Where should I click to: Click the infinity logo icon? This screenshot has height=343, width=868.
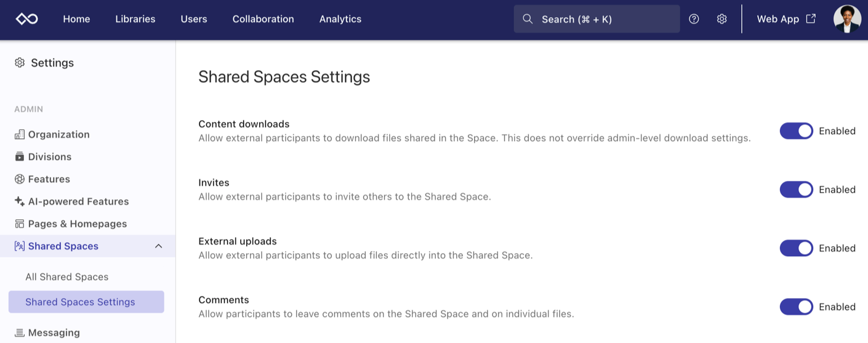click(x=26, y=19)
